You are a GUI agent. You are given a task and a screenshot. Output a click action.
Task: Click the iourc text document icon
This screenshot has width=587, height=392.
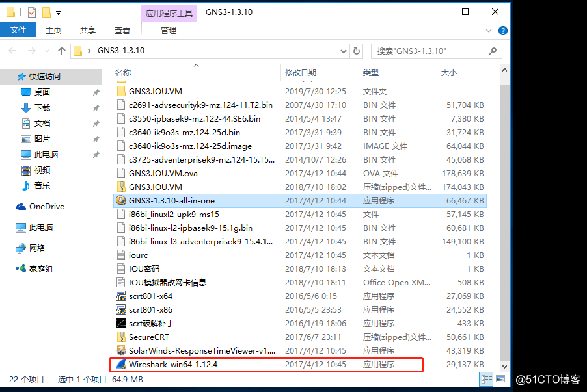click(x=121, y=255)
